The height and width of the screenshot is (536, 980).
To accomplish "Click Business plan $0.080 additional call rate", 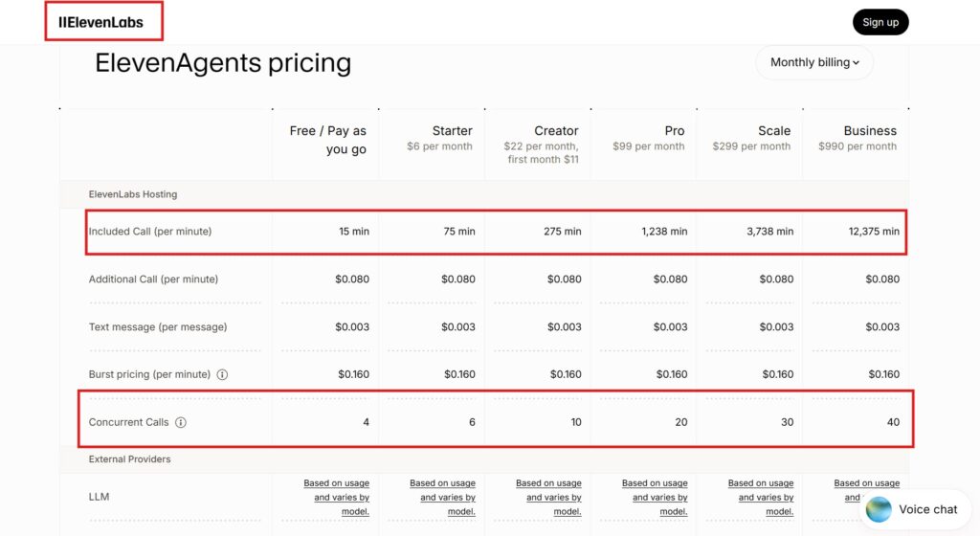I will 882,279.
